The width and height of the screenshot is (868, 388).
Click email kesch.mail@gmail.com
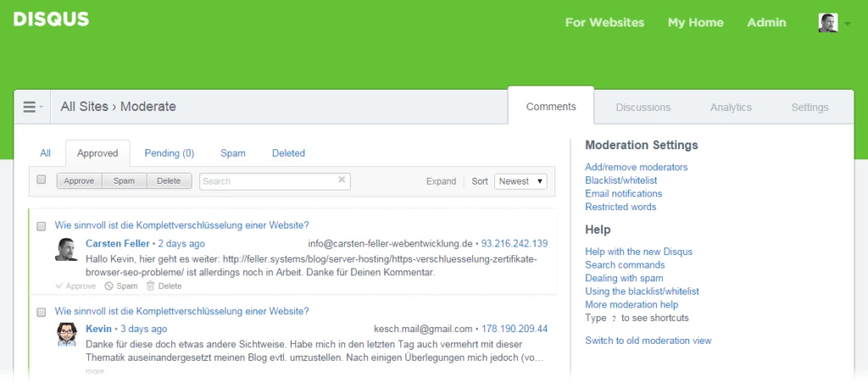(x=424, y=329)
